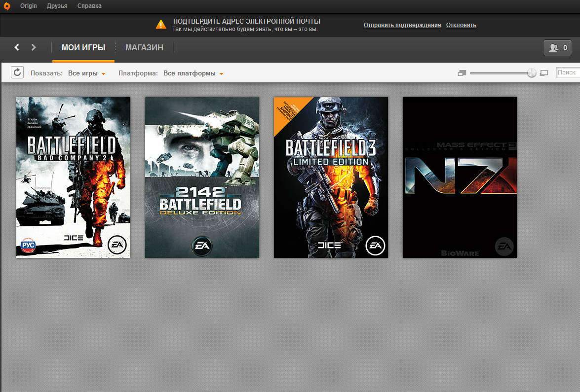The width and height of the screenshot is (580, 392).
Task: Click the Платформа: label text
Action: tap(138, 73)
